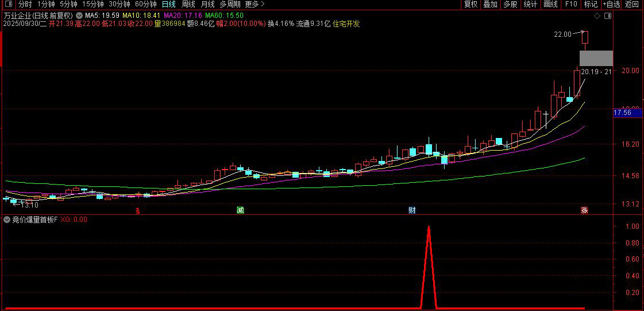Open dropdown arrow beside 竞价爆量首板F indicator
The height and width of the screenshot is (311, 644).
pos(6,220)
